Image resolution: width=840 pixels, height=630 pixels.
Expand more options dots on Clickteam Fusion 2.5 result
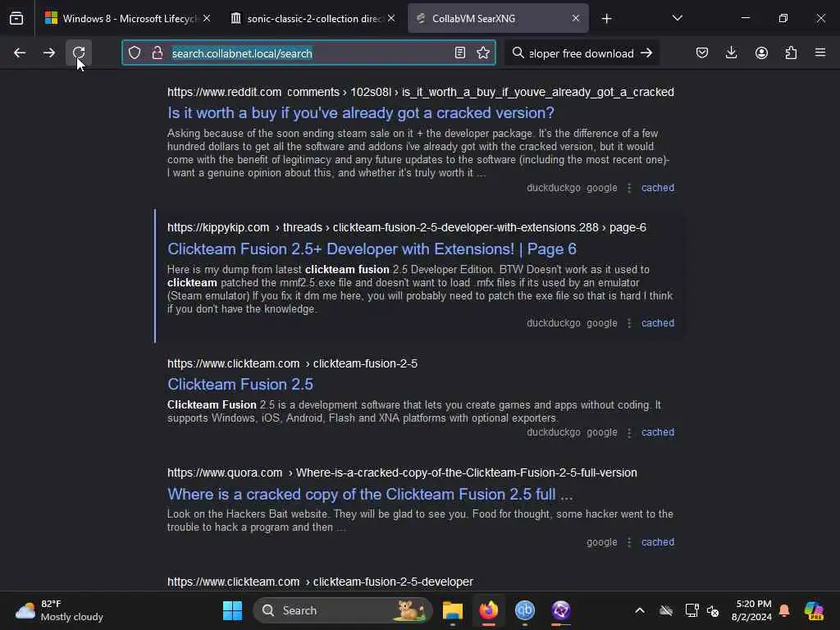coord(629,432)
